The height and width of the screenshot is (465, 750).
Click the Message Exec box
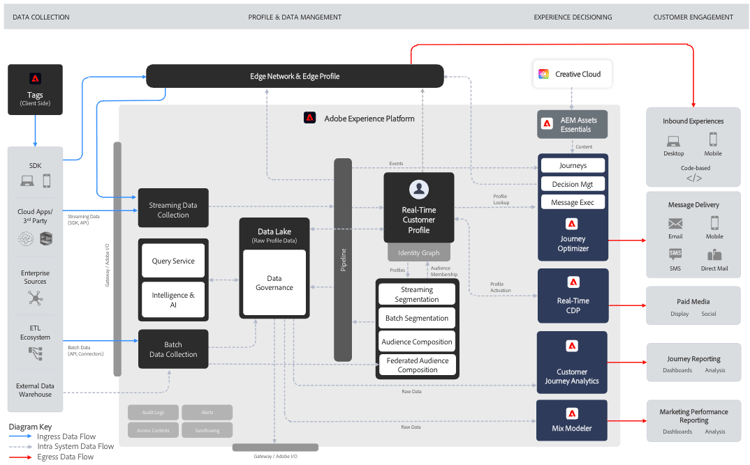click(573, 202)
